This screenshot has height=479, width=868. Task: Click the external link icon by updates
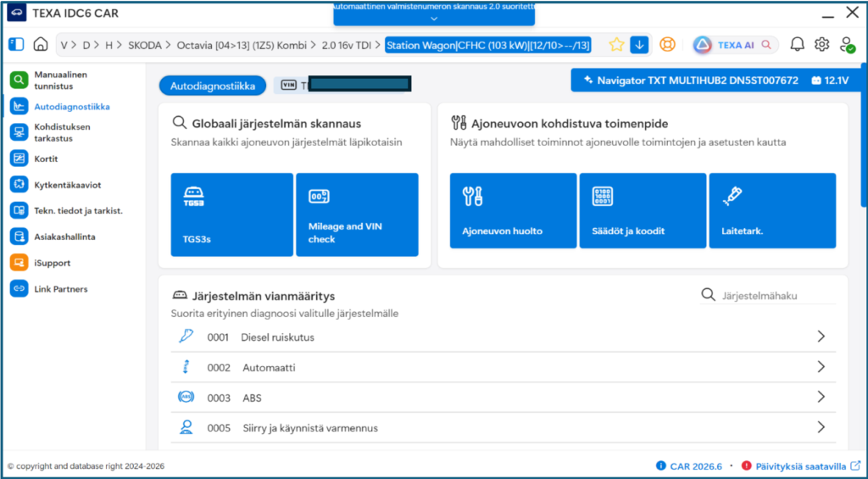pos(855,465)
